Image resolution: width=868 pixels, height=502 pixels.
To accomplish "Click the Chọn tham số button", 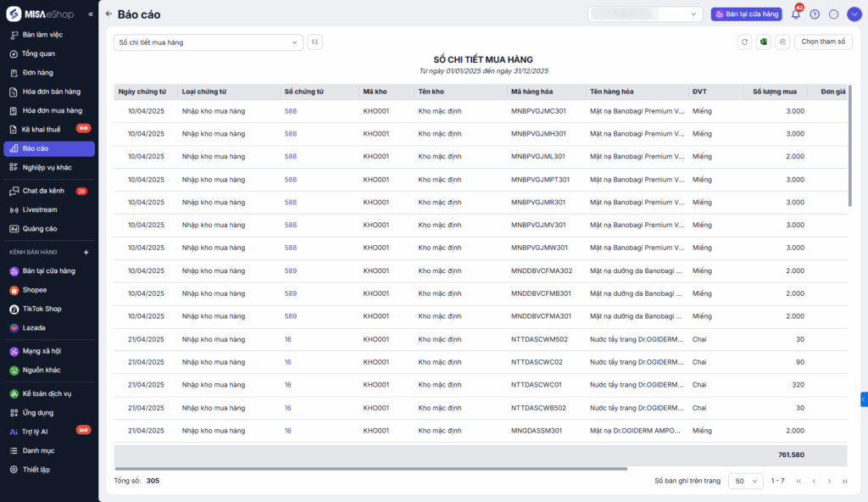I will coord(823,42).
